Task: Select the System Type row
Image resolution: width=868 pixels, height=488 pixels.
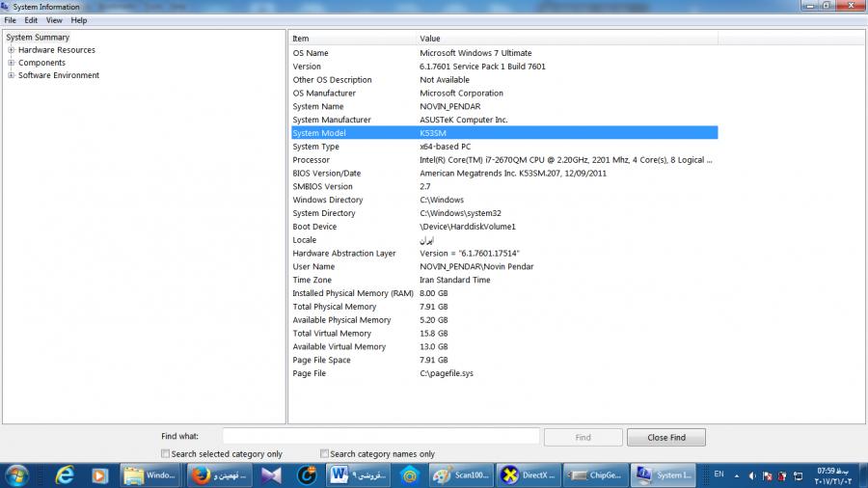Action: tap(504, 147)
